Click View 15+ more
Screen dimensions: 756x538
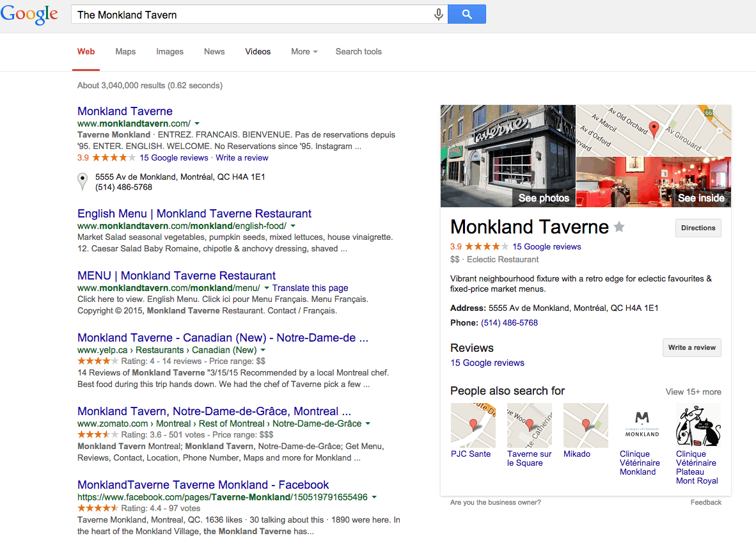point(693,392)
